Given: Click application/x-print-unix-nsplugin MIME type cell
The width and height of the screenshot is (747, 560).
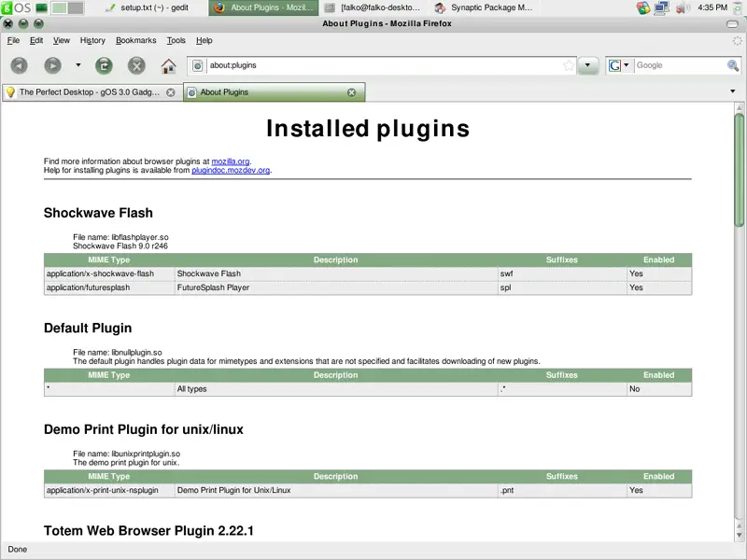Looking at the screenshot, I should click(109, 491).
